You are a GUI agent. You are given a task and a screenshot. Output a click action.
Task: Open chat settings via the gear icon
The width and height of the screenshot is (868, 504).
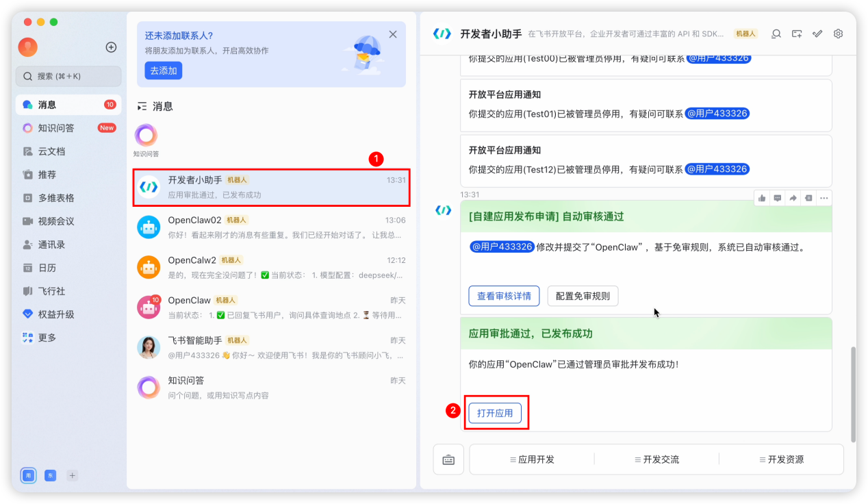(x=837, y=33)
